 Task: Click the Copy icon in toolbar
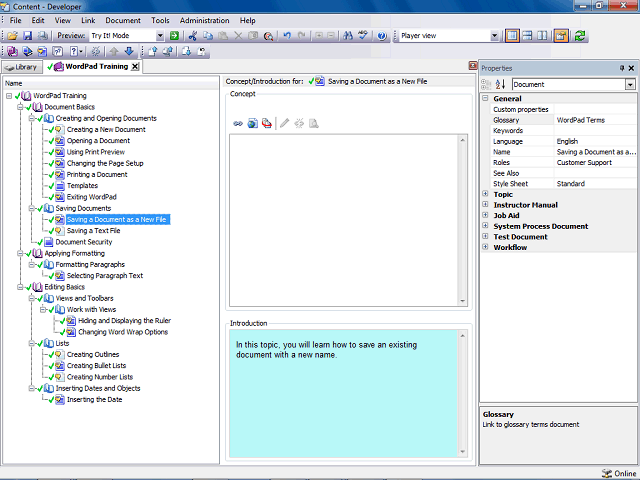pyautogui.click(x=208, y=36)
